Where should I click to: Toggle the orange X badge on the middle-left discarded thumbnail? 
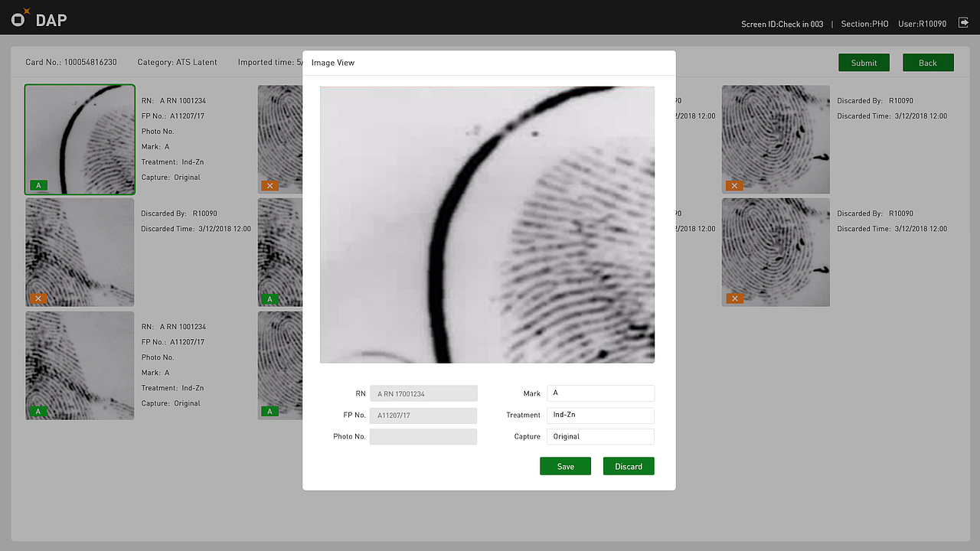coord(38,298)
